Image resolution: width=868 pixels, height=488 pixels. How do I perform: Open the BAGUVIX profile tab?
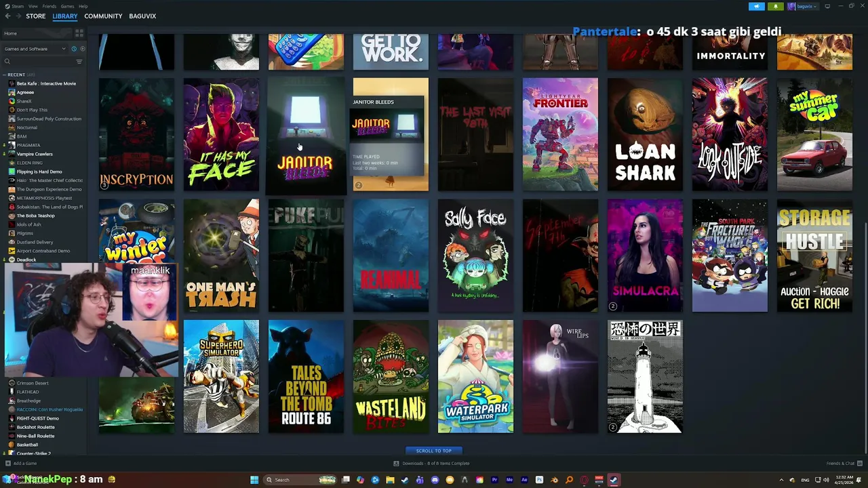(x=142, y=16)
